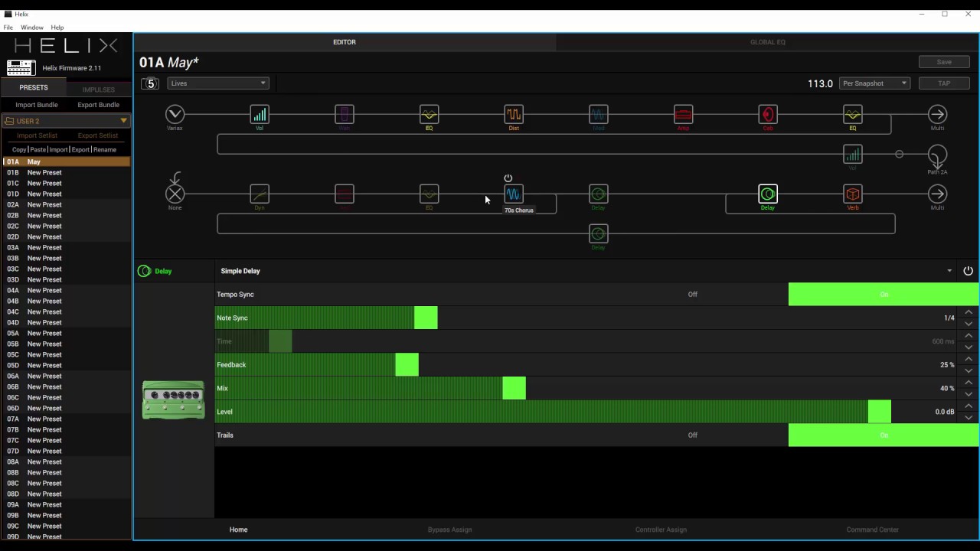980x551 pixels.
Task: Select the dimmed Mod block before Amp
Action: tap(599, 115)
